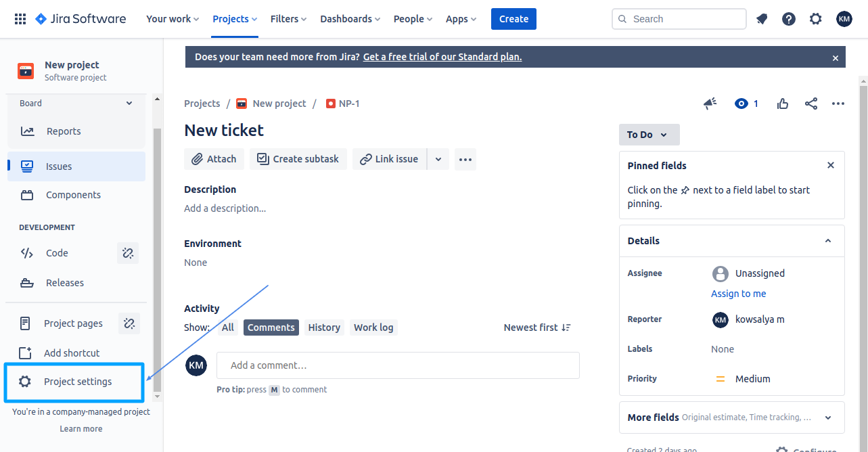
Task: Click the more toolbar actions ellipsis button
Action: 465,159
